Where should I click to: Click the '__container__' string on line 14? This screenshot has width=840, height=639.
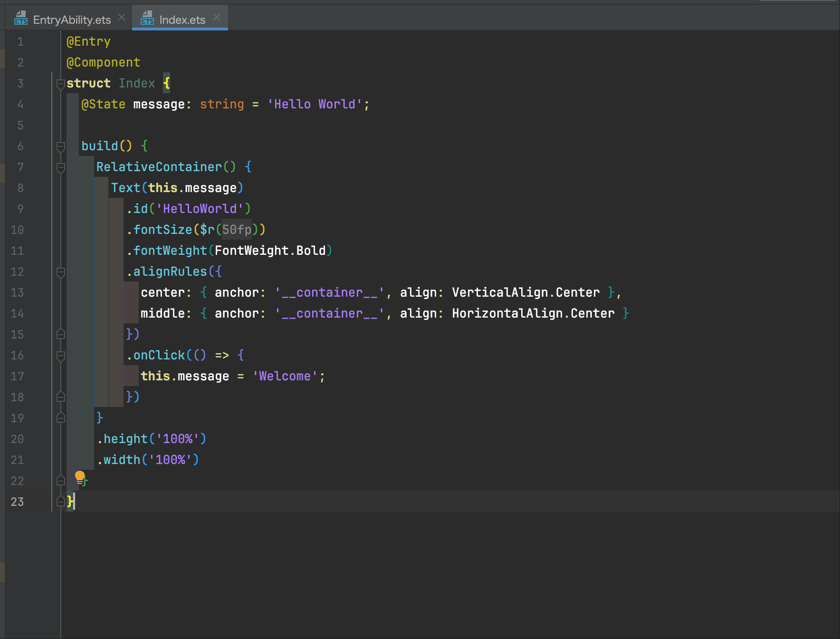click(329, 313)
